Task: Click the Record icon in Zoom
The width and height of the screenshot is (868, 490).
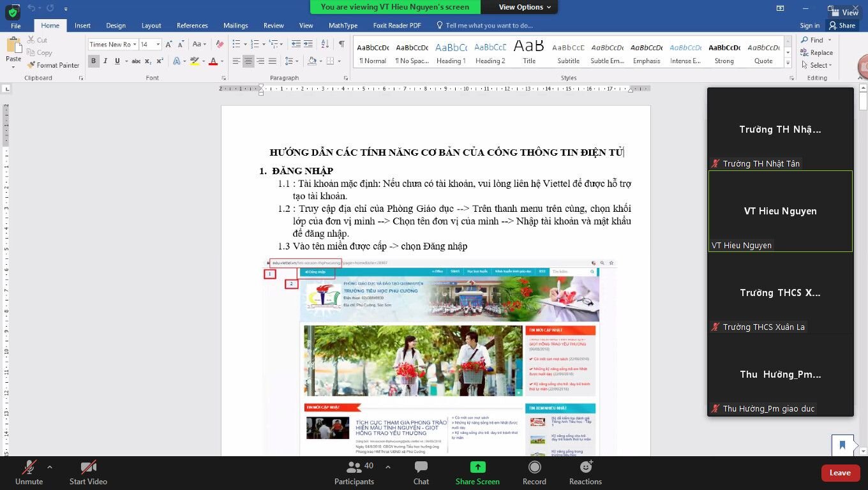Action: (x=534, y=472)
